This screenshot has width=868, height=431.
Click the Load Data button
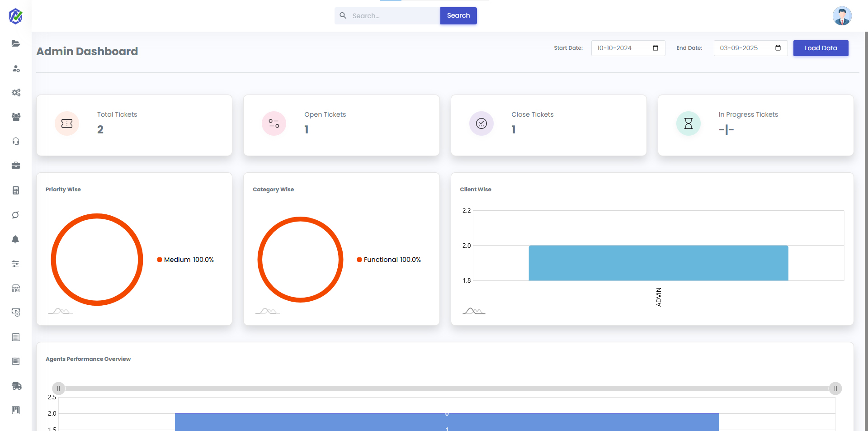click(821, 48)
